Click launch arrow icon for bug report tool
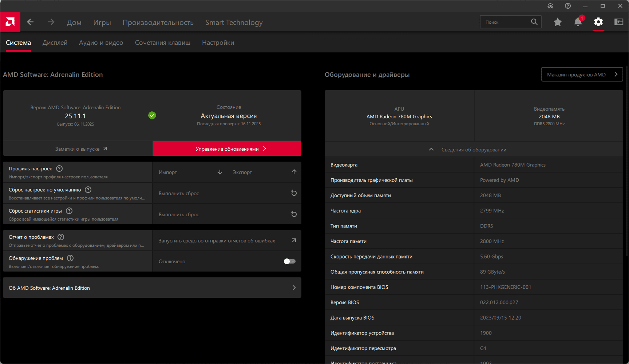The height and width of the screenshot is (364, 629). click(294, 240)
